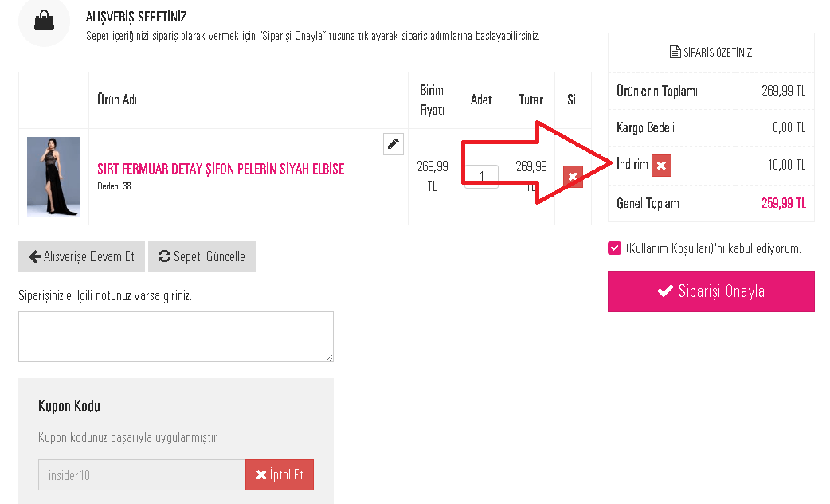Click the order note text area
The image size is (830, 504).
pyautogui.click(x=176, y=337)
